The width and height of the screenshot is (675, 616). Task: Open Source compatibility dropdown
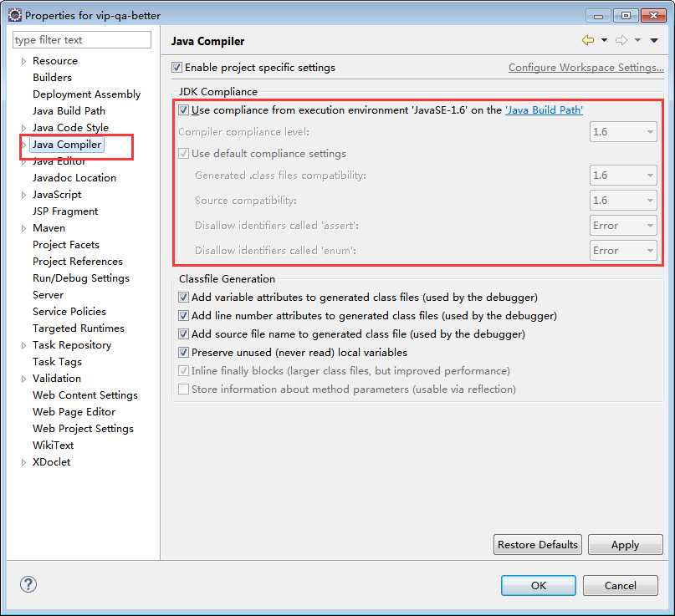click(x=623, y=200)
